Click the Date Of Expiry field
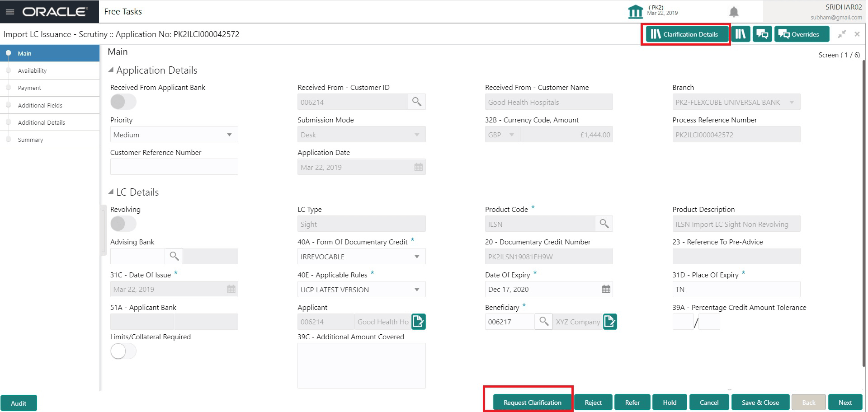The width and height of the screenshot is (868, 412). point(549,289)
